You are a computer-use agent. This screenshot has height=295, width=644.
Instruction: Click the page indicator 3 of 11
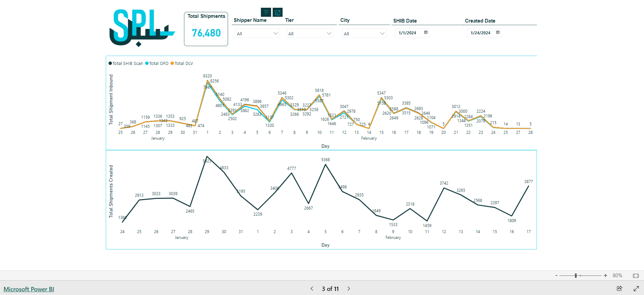click(x=330, y=289)
